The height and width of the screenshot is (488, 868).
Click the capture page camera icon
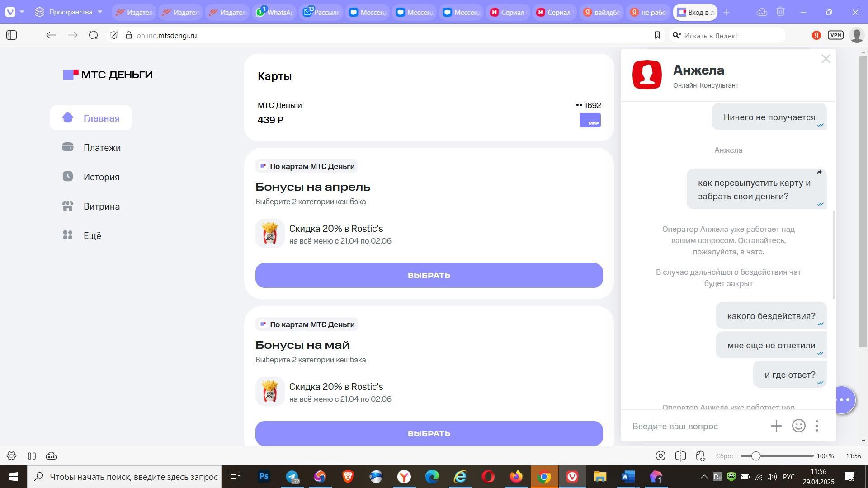(x=660, y=456)
